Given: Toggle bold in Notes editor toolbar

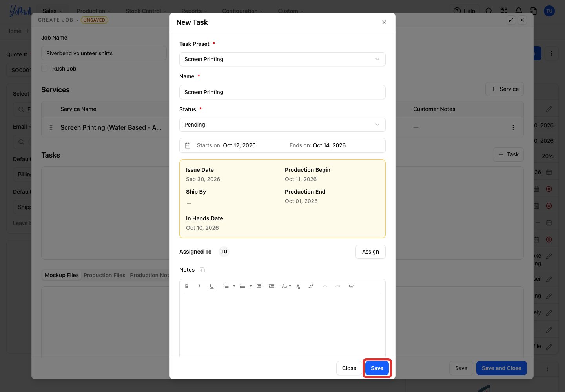Looking at the screenshot, I should tap(187, 286).
